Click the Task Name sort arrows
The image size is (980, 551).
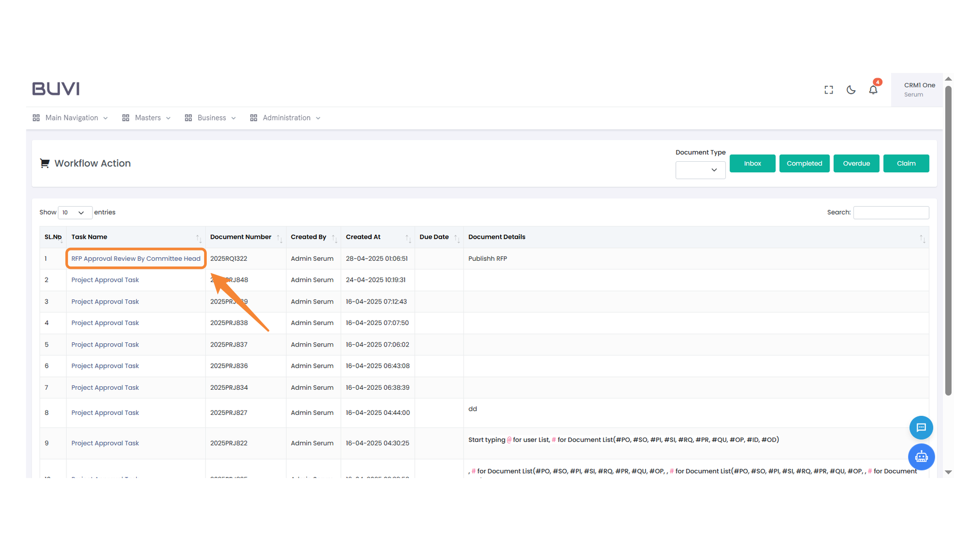[199, 238]
